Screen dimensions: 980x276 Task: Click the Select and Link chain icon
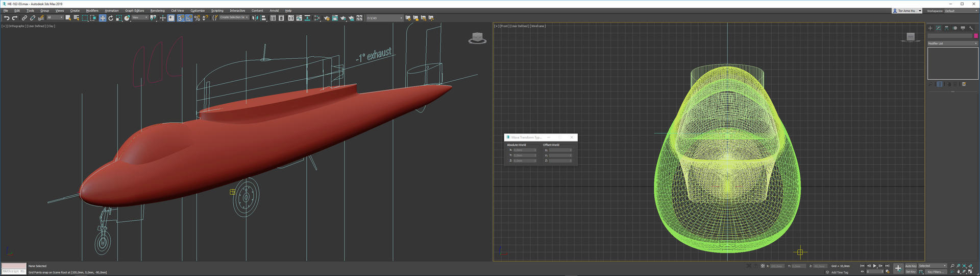[x=24, y=18]
